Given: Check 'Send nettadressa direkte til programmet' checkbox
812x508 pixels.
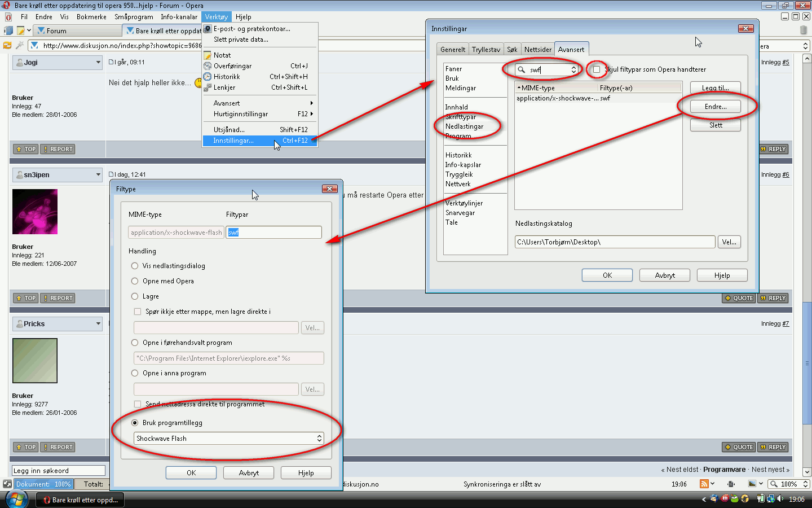Looking at the screenshot, I should (138, 404).
